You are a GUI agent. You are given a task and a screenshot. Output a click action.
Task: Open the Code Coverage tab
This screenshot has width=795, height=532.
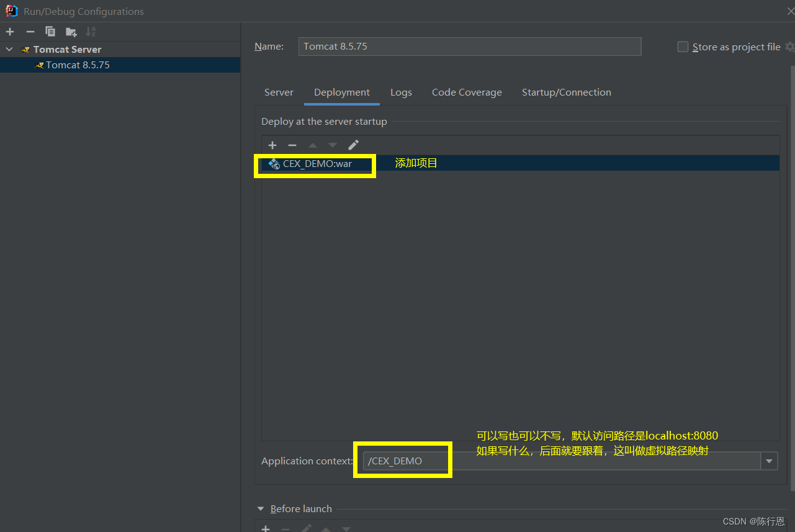tap(467, 92)
